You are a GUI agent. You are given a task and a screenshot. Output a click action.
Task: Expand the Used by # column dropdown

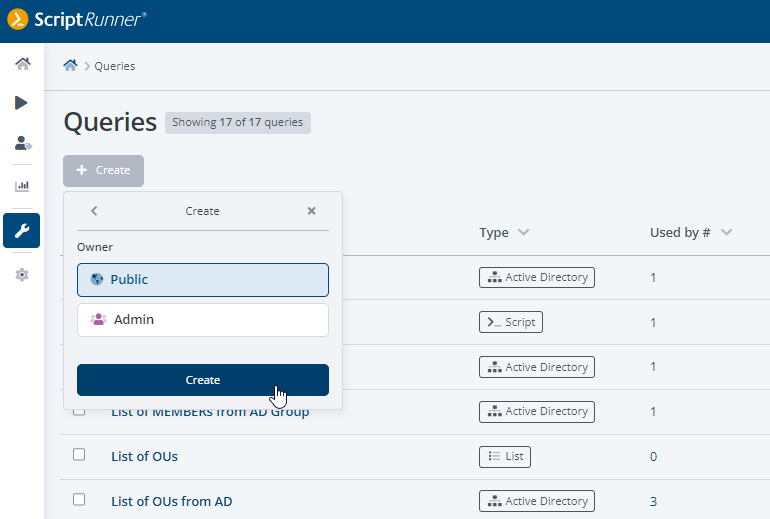[727, 233]
